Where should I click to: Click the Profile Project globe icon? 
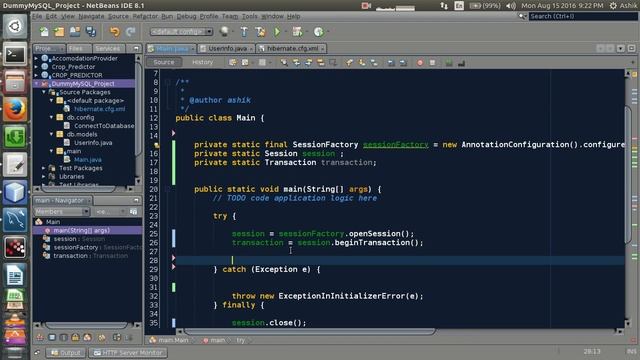pos(318,31)
